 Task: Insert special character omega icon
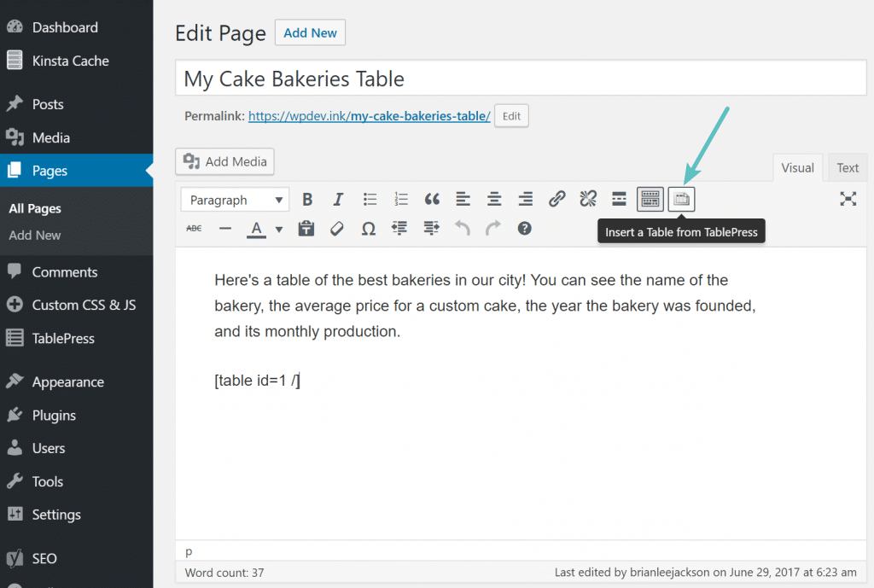coord(369,229)
